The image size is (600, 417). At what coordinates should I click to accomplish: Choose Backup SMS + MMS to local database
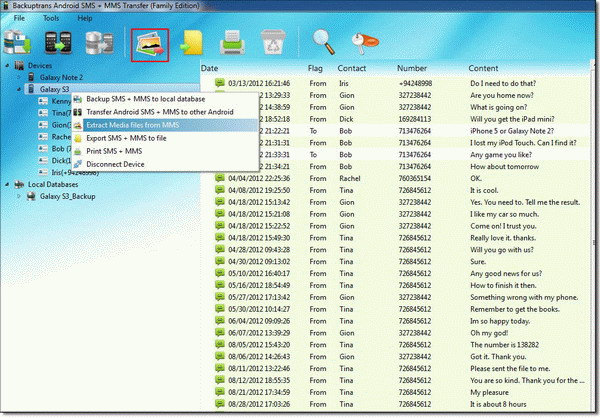coord(165,99)
